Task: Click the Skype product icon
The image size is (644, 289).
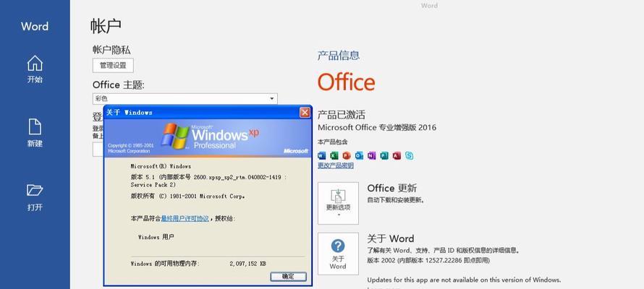Action: 409,155
